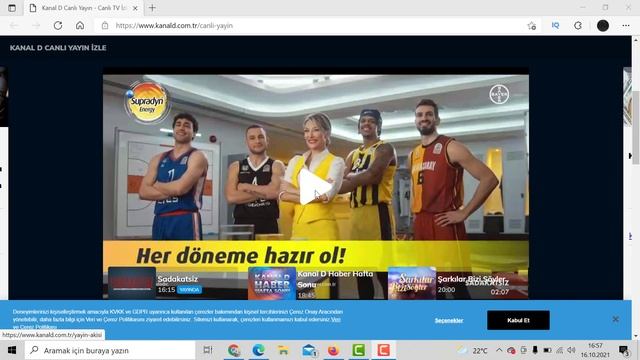Open the browser profile avatar
640x360 pixels.
603,25
